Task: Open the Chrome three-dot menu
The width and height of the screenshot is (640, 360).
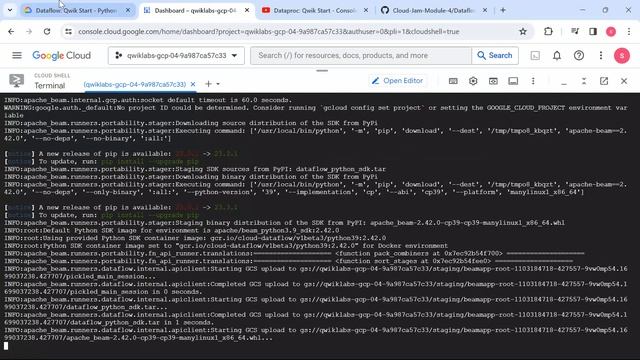Action: click(x=629, y=31)
